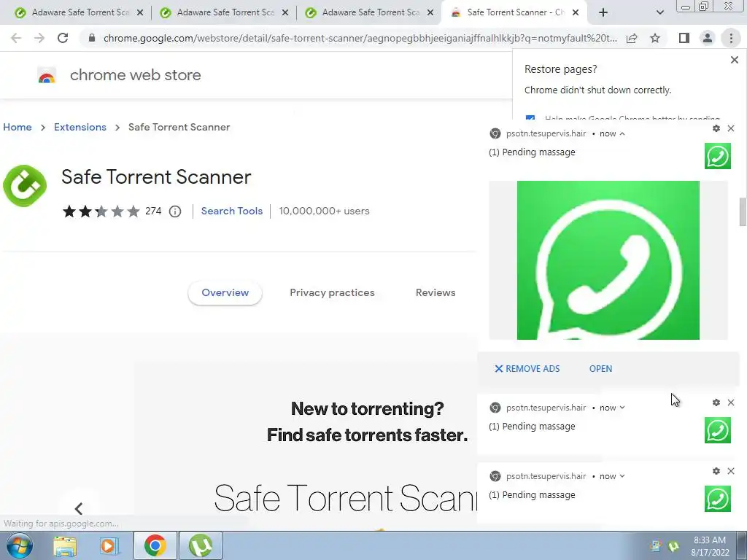This screenshot has height=560, width=747.
Task: Collapse the top notification with the chevron
Action: pyautogui.click(x=622, y=134)
